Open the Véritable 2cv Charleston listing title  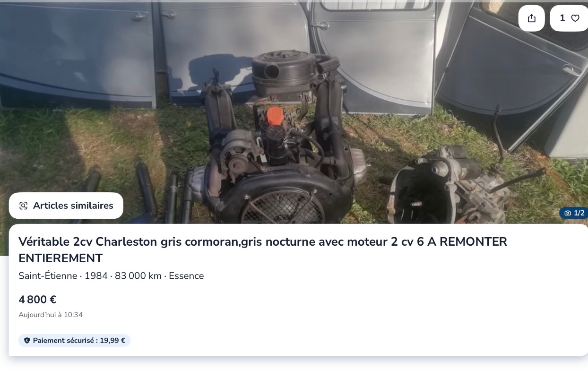tap(263, 250)
